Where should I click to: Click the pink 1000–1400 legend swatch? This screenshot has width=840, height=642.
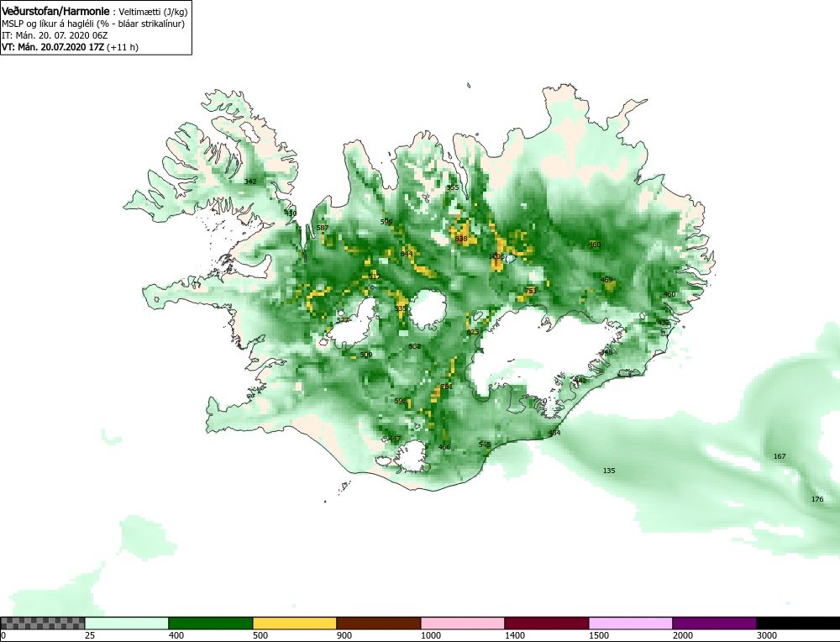(462, 623)
